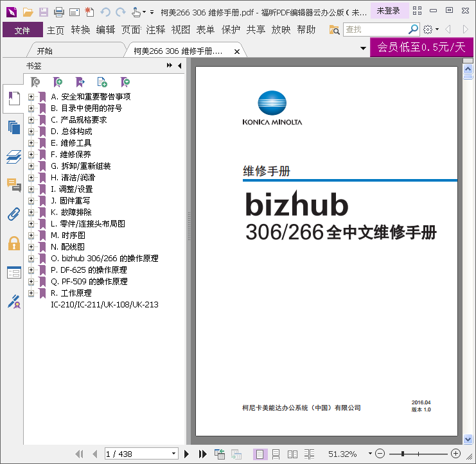Open the page number dropdown
476x464 pixels.
[x=173, y=454]
